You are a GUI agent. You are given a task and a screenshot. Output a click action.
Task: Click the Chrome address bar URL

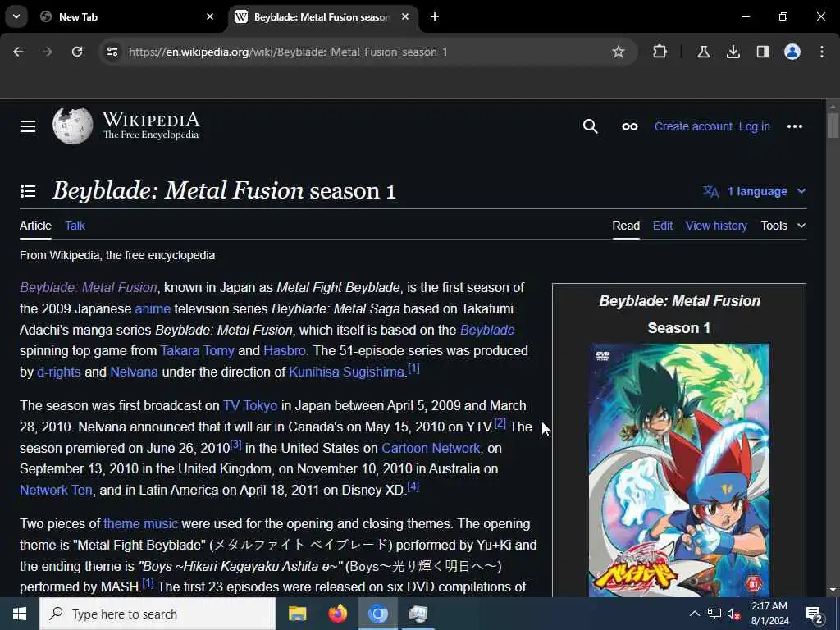[288, 52]
